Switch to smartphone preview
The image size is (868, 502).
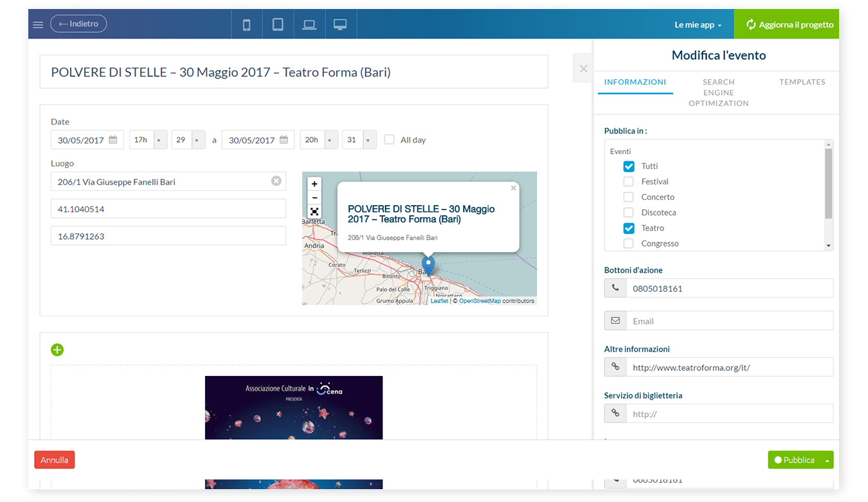pos(246,24)
